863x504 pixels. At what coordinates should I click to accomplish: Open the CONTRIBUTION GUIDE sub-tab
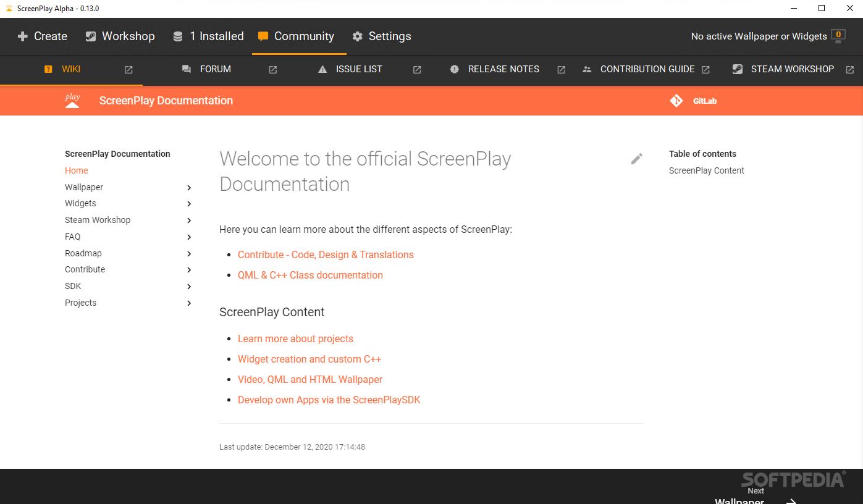[647, 69]
